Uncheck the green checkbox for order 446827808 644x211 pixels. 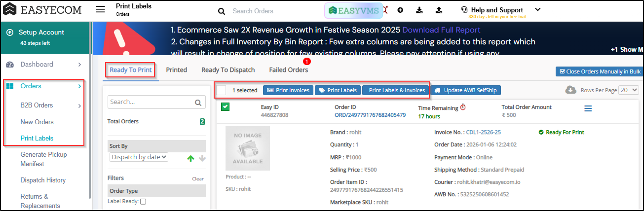[x=225, y=107]
